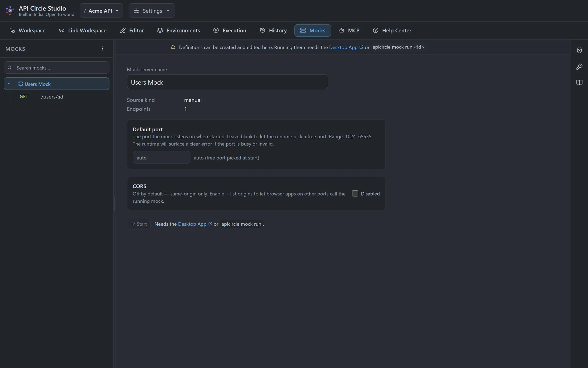Collapse the Users Mock tree chevron

point(9,84)
